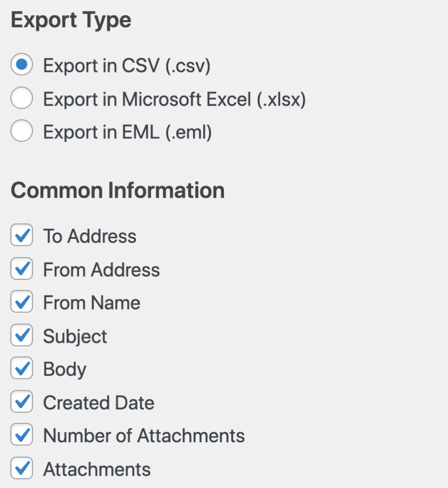Check the Created Date checkbox again
This screenshot has width=448, height=488.
pyautogui.click(x=21, y=402)
